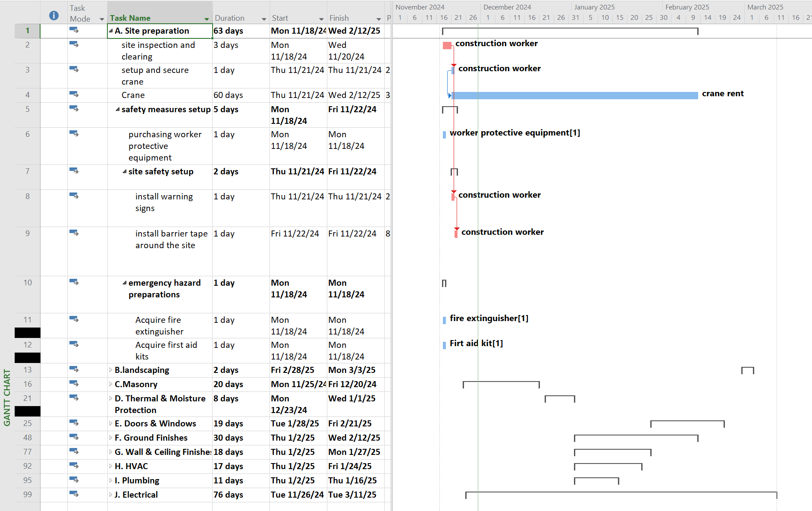Click task mode icon for safety measures setup

click(x=74, y=108)
